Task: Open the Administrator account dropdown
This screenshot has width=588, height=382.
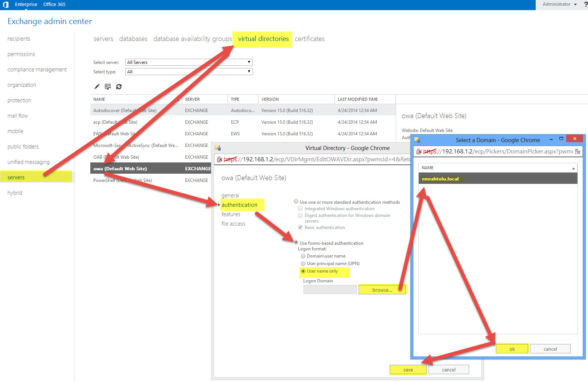Action: point(559,4)
